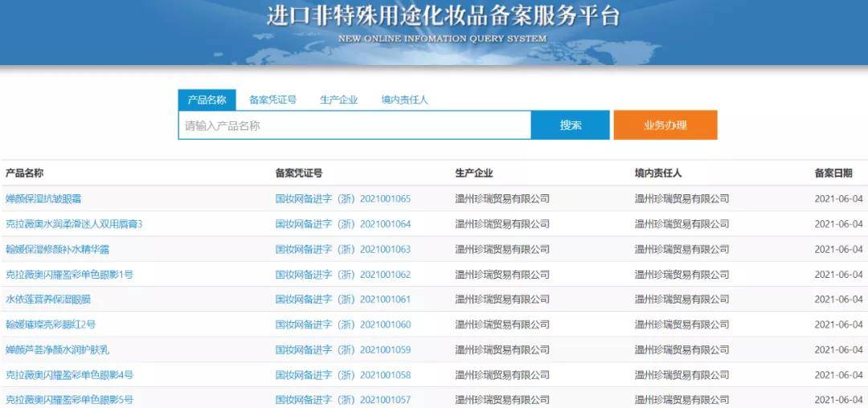Click record number ending 2021001063
The height and width of the screenshot is (408, 868).
click(342, 249)
